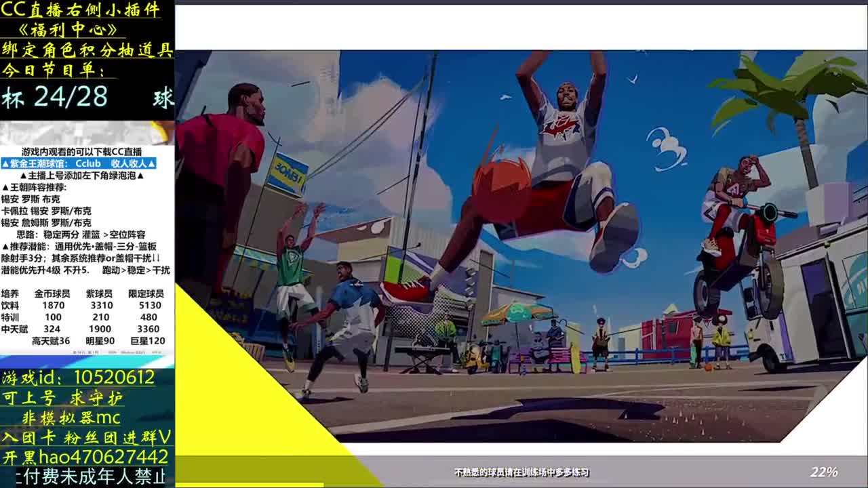Click the value 210 in 特训 row
Image resolution: width=868 pixels, height=488 pixels.
[100, 317]
